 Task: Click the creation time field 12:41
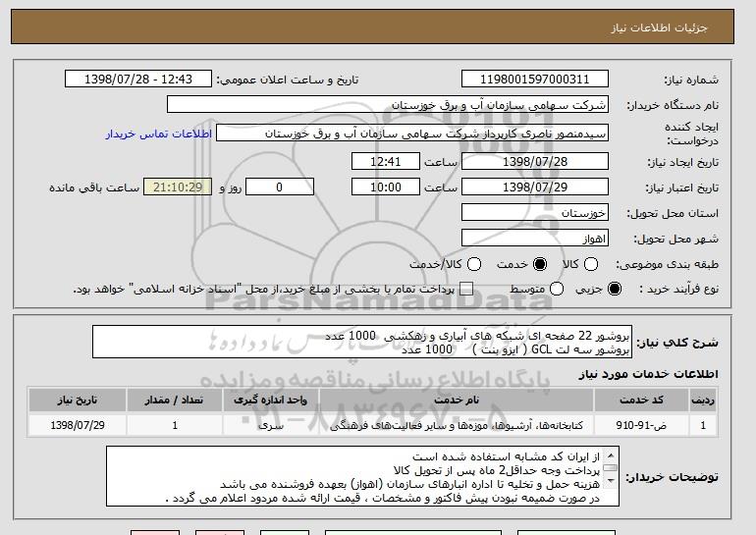[x=386, y=161]
